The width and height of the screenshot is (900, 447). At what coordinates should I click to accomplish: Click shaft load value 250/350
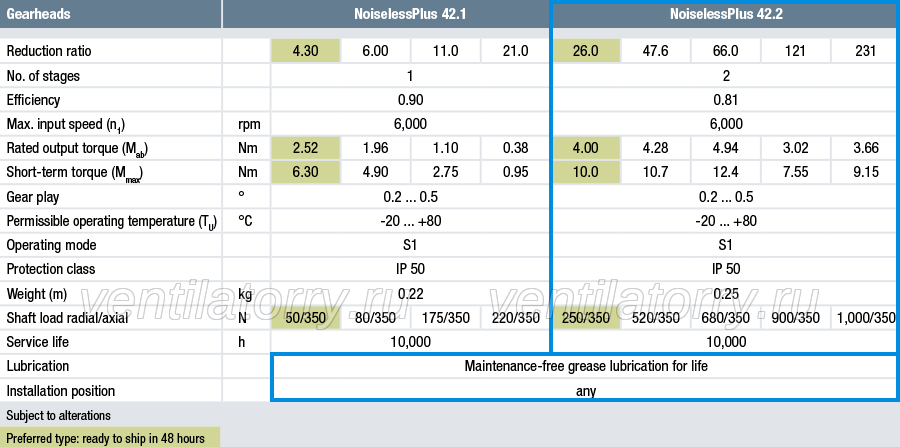click(585, 318)
